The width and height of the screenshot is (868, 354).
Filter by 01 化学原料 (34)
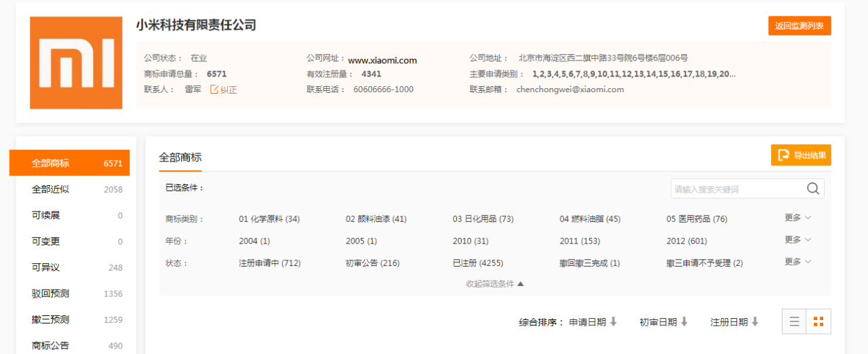pyautogui.click(x=269, y=219)
